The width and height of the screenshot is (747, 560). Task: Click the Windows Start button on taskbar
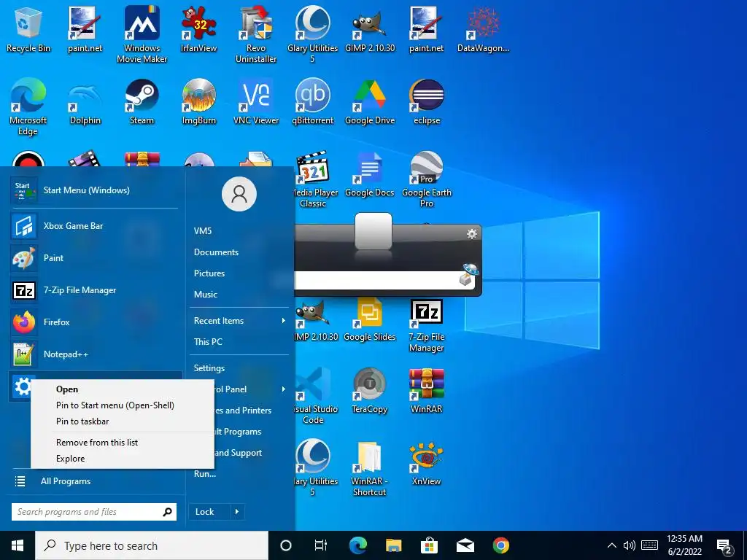point(18,545)
